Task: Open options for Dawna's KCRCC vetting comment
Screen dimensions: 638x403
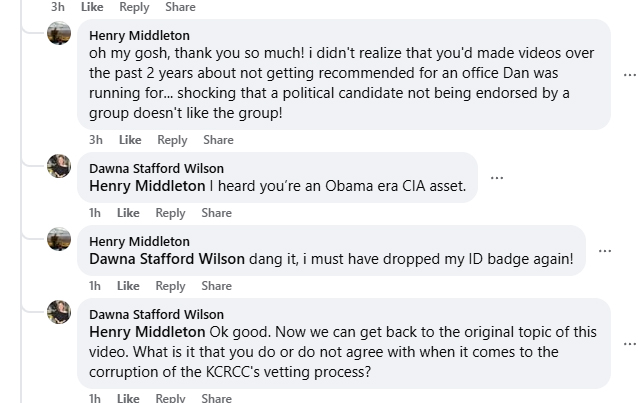Action: 629,342
